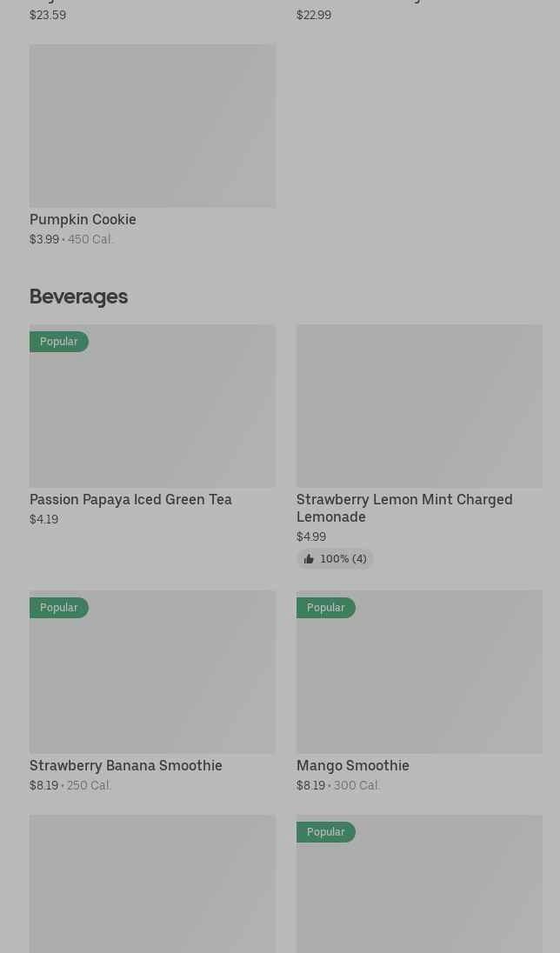Click Popular badge on Mango Smoothie
Screen dimensions: 560x953
pos(326,608)
